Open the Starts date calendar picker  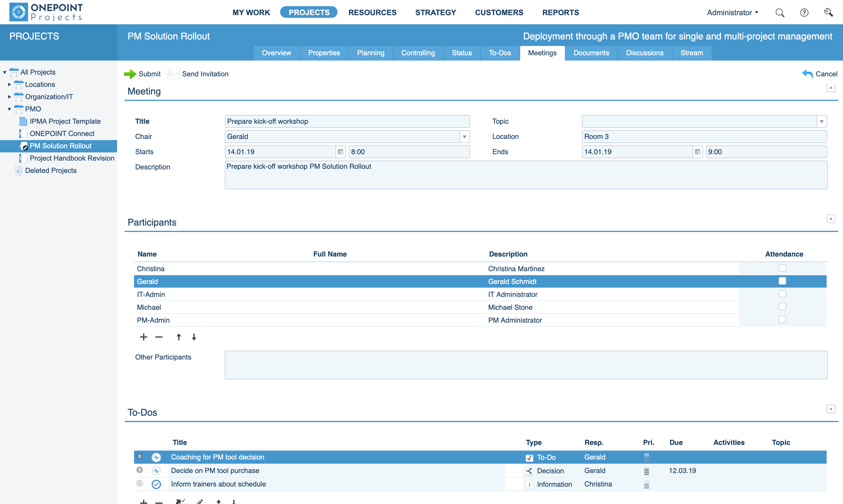pyautogui.click(x=340, y=152)
